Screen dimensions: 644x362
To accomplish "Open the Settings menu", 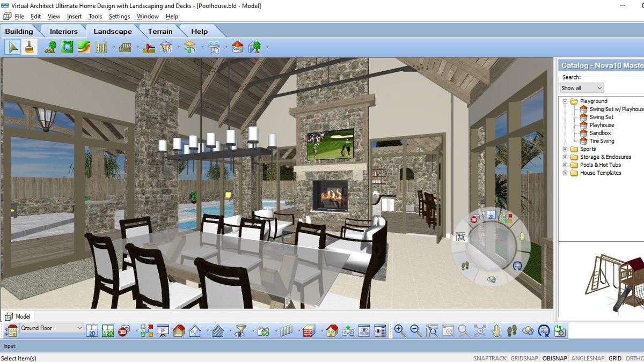I will pos(119,16).
